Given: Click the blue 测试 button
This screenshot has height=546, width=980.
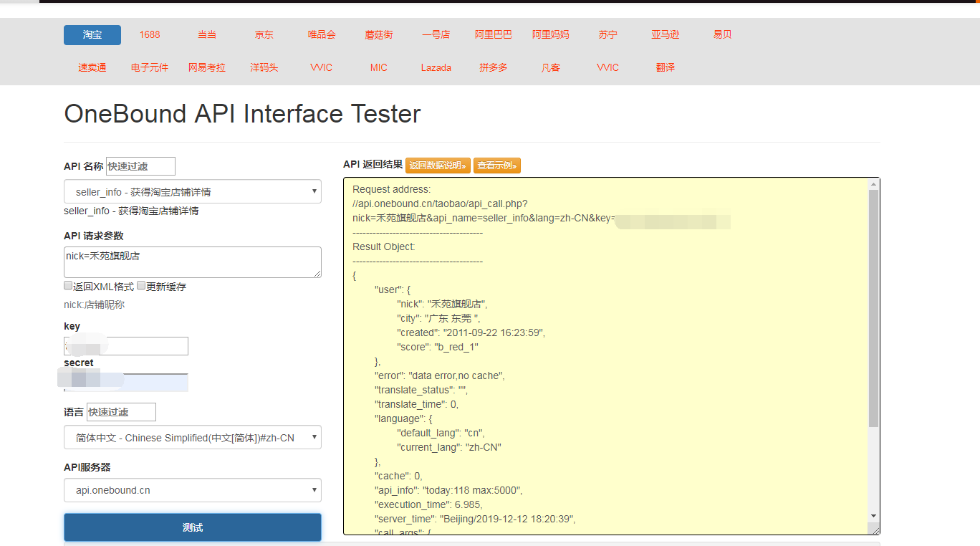Looking at the screenshot, I should click(193, 527).
